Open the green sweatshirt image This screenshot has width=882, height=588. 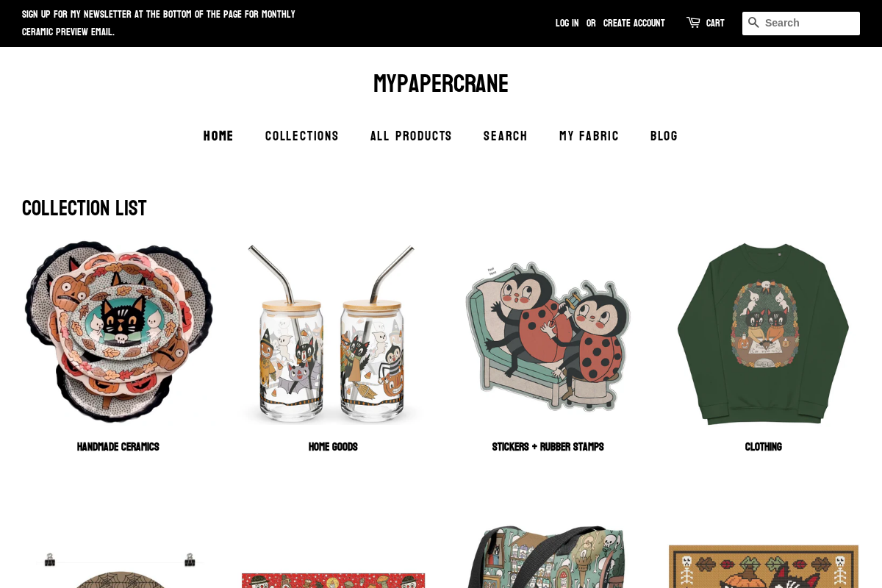click(x=763, y=334)
